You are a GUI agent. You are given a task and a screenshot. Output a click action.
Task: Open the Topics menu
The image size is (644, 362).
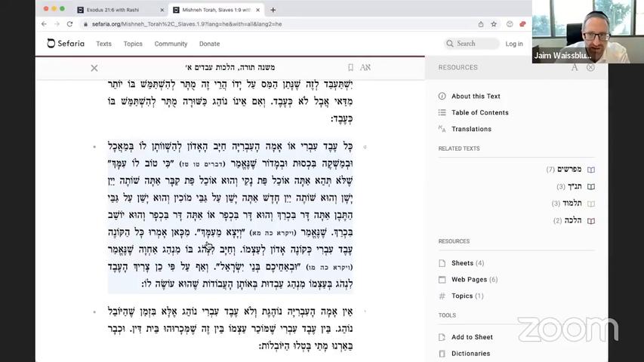click(x=133, y=44)
